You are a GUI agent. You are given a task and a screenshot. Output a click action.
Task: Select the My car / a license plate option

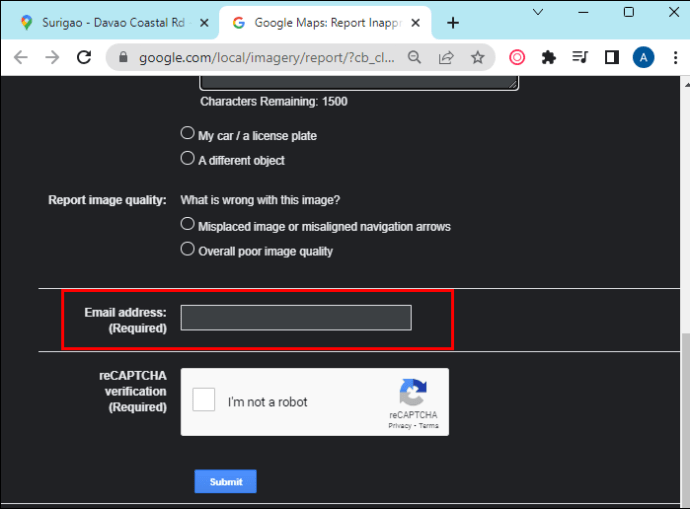187,133
